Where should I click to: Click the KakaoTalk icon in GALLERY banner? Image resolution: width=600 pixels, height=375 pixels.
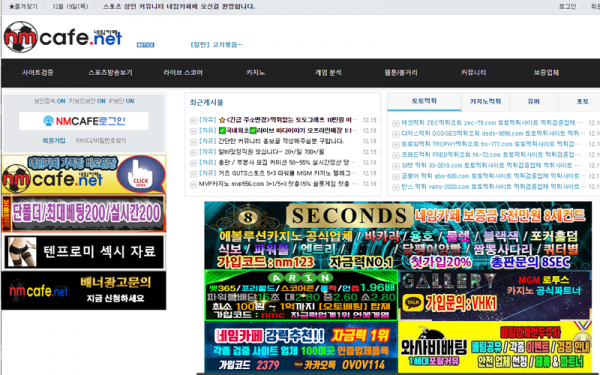tap(413, 303)
